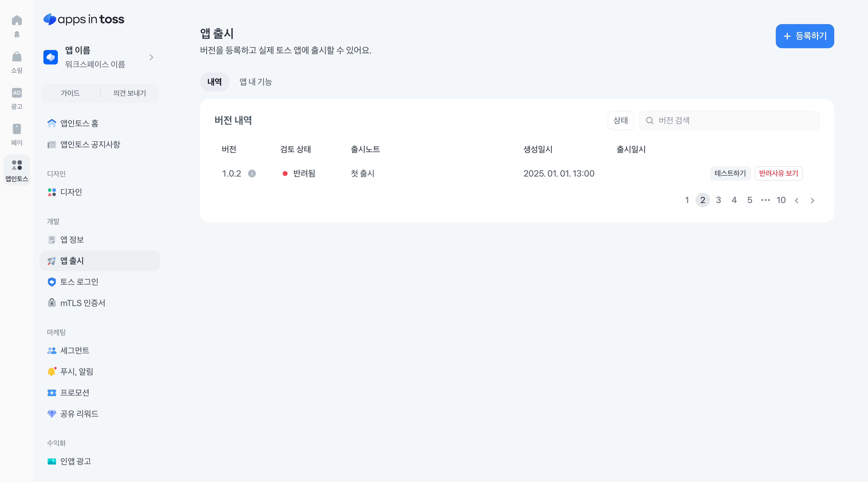Open the Pay icon in left rail

click(x=17, y=129)
